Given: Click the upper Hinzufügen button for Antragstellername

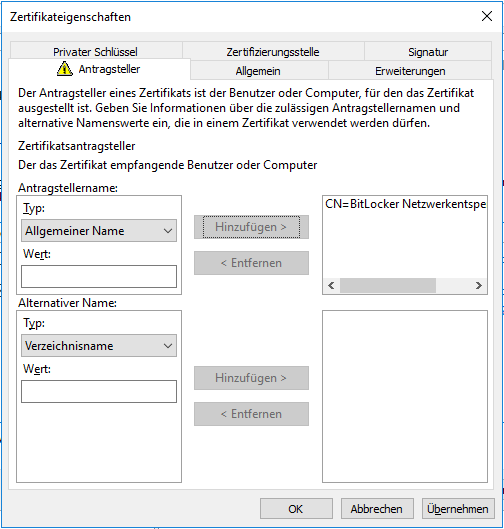Looking at the screenshot, I should (251, 227).
